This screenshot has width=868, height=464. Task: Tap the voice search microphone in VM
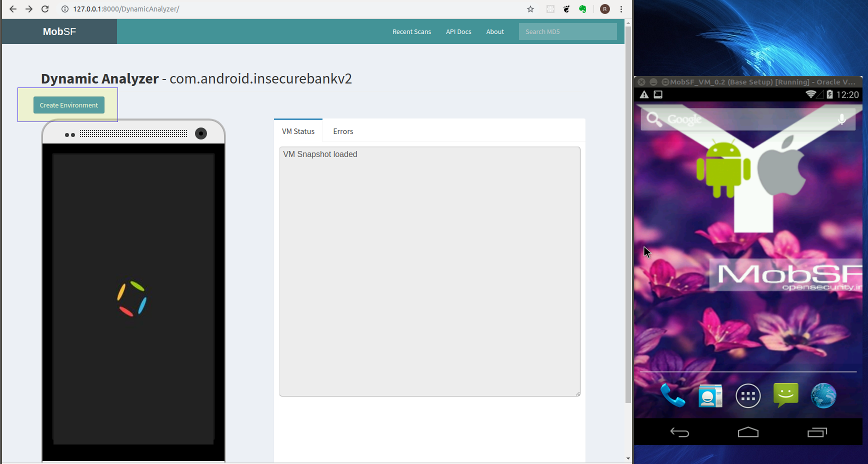(842, 119)
